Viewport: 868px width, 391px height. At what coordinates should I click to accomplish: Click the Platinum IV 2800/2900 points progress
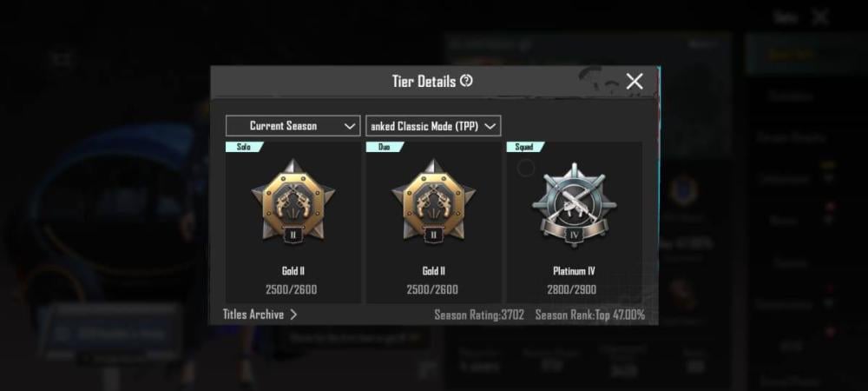tap(574, 289)
